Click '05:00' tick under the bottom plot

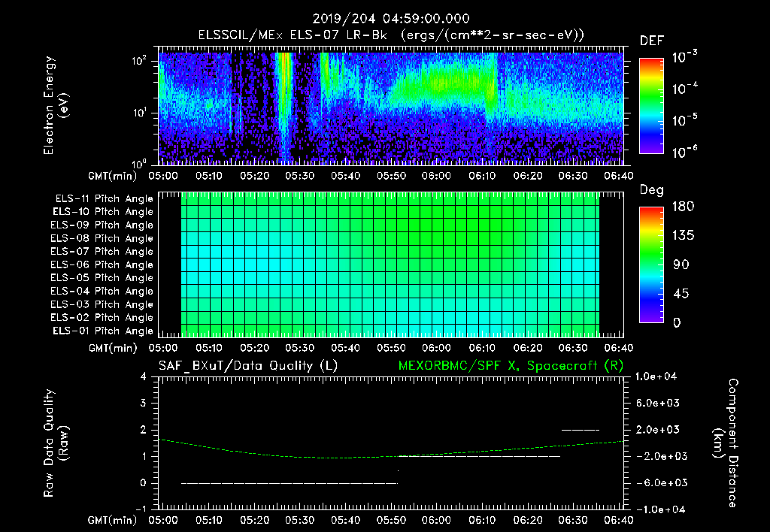coord(163,520)
